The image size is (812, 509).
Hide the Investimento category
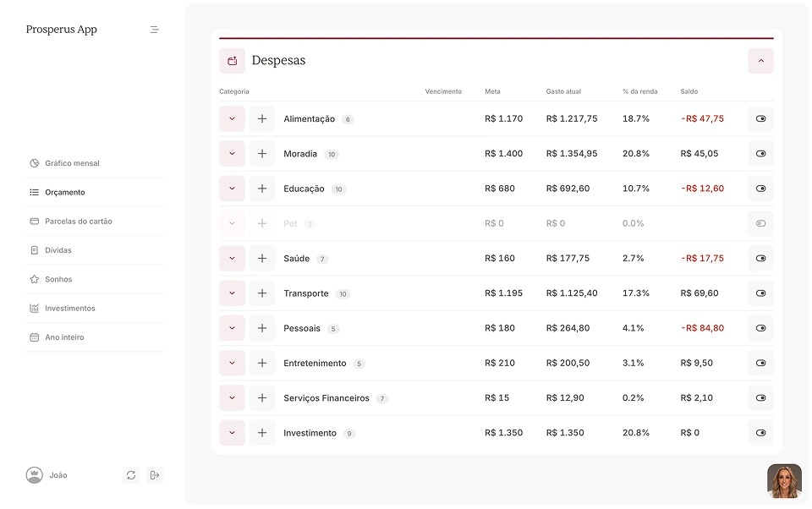(x=760, y=433)
